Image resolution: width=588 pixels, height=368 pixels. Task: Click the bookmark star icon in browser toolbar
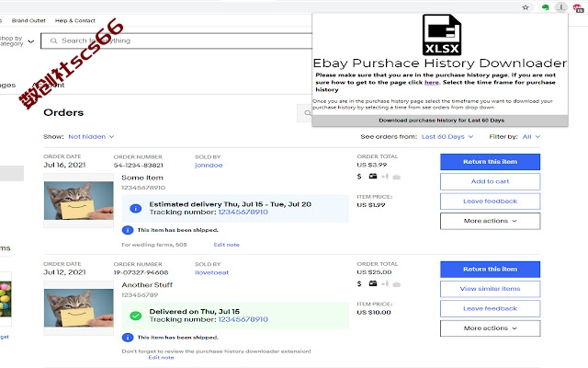tap(526, 7)
